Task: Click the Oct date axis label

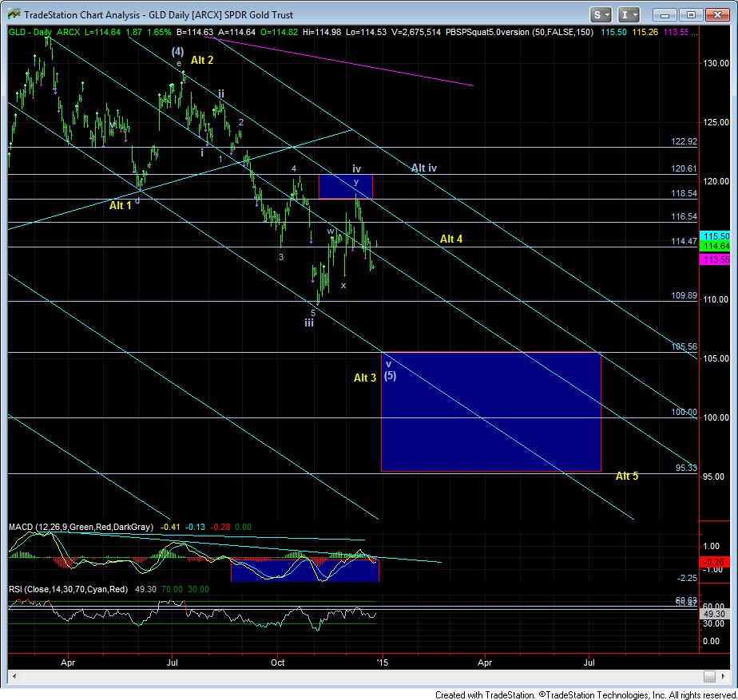Action: click(278, 662)
